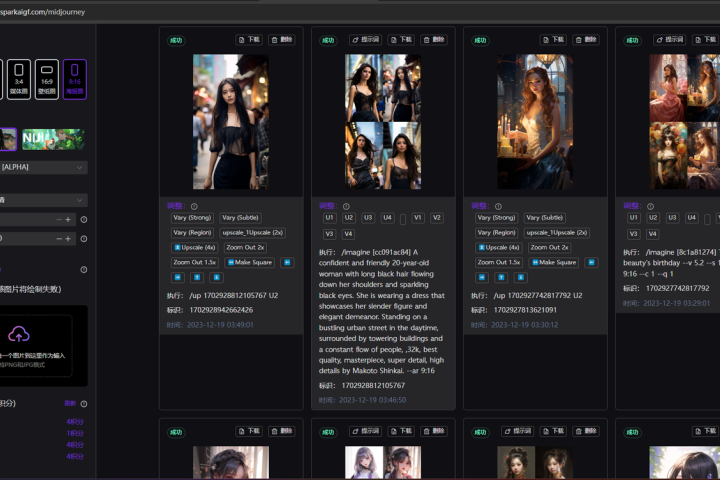Image resolution: width=720 pixels, height=480 pixels.
Task: Click Make Square on the first card
Action: coord(250,262)
